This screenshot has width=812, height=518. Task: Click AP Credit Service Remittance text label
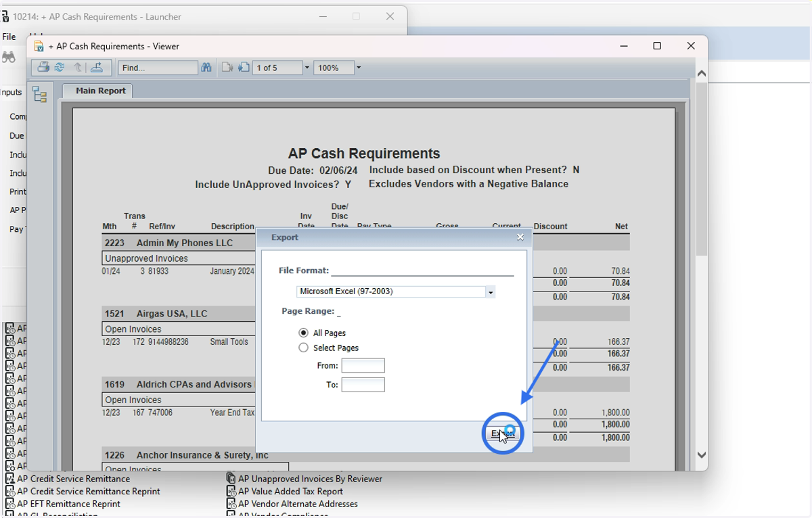click(x=74, y=479)
